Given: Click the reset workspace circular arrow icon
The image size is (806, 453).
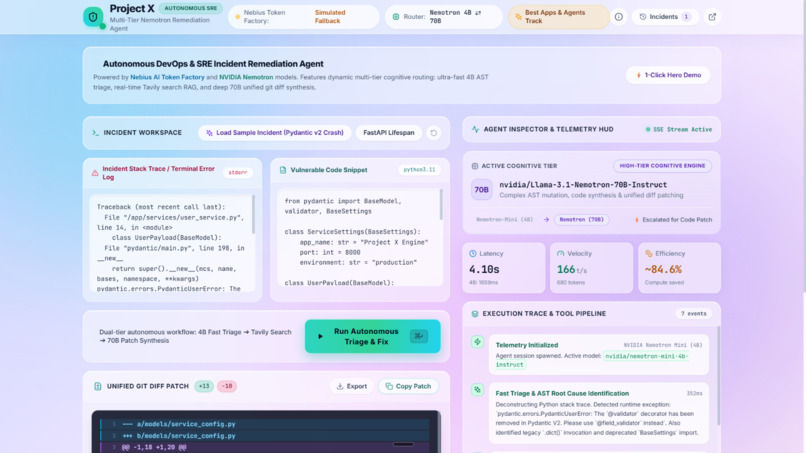Looking at the screenshot, I should (x=433, y=133).
